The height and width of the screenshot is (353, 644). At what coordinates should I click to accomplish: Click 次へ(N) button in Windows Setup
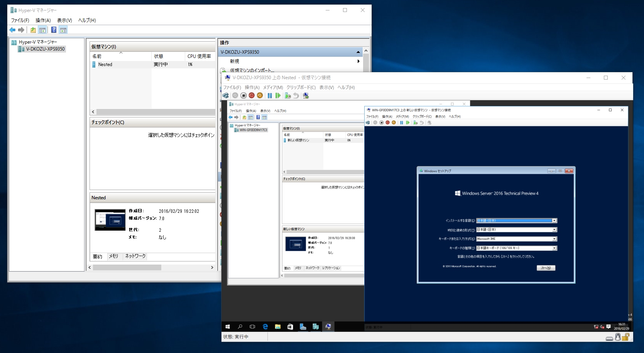[546, 268]
